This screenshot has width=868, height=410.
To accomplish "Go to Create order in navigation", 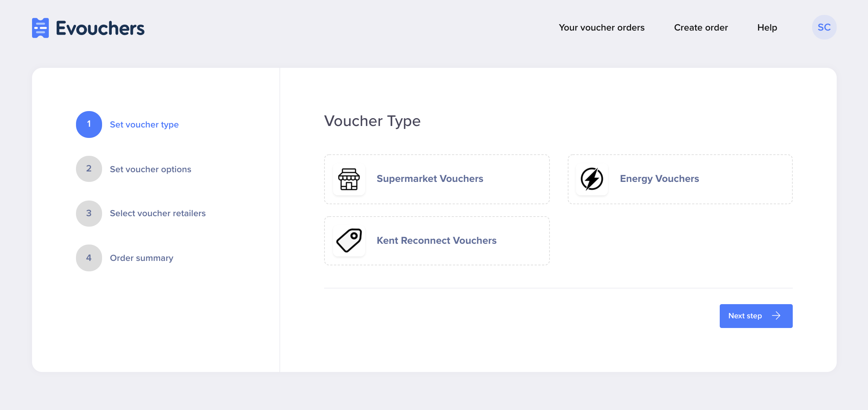I will tap(701, 28).
